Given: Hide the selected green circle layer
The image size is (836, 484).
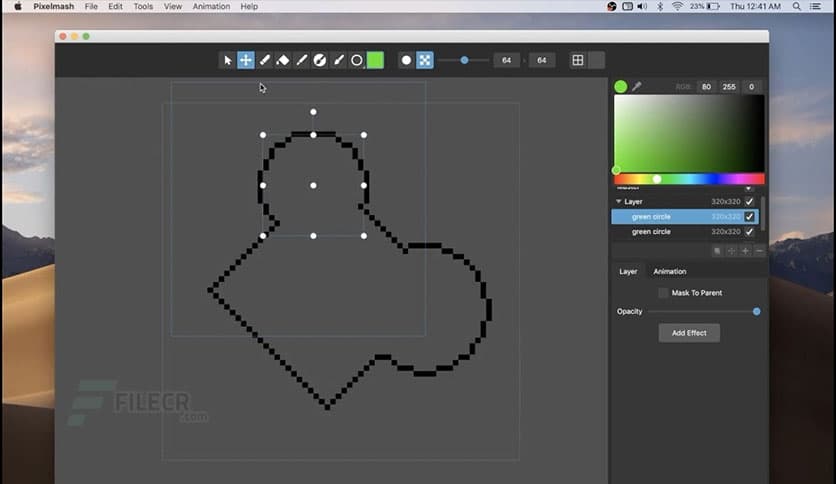Looking at the screenshot, I should 749,216.
